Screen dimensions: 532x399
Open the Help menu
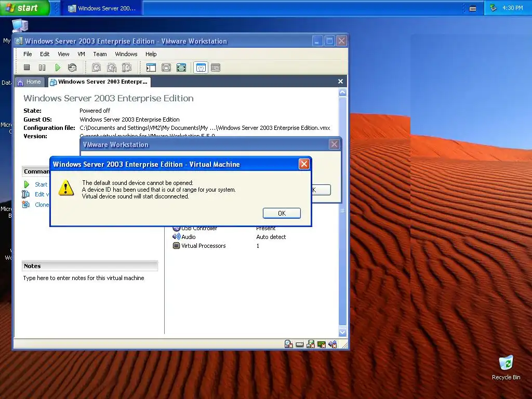151,54
